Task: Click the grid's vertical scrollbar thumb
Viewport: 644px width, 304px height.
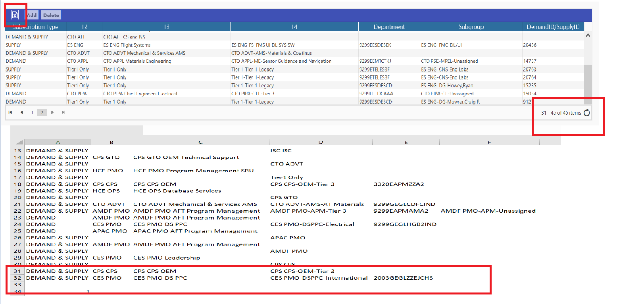Action: point(588,84)
